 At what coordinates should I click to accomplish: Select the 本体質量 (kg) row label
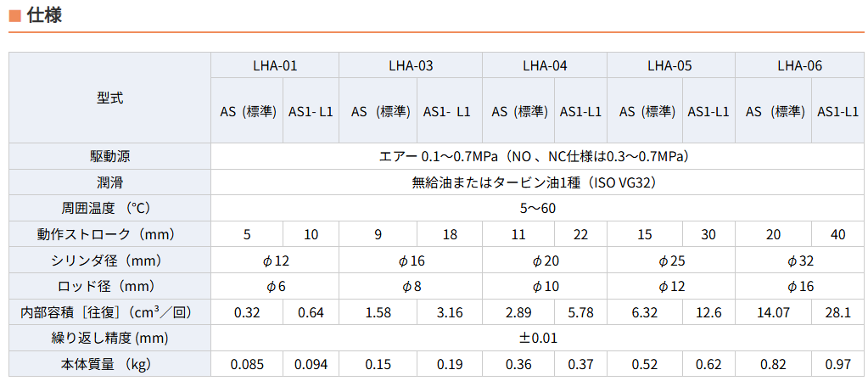pos(109,364)
